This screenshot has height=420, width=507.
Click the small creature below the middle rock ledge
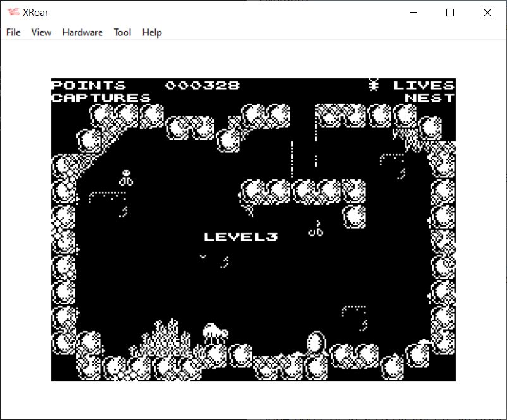316,229
